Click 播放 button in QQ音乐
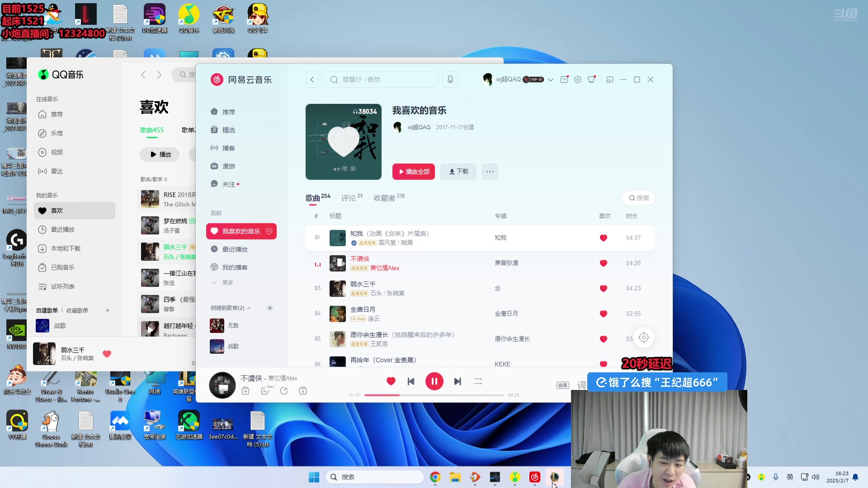Image resolution: width=868 pixels, height=488 pixels. 160,155
